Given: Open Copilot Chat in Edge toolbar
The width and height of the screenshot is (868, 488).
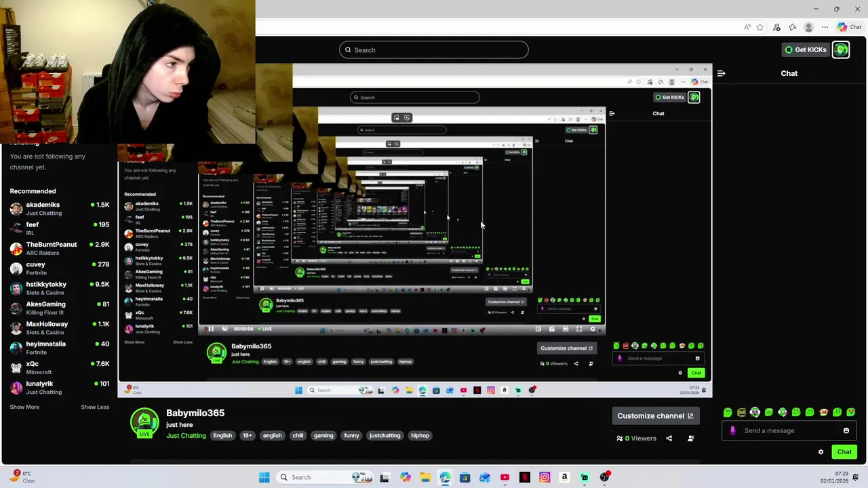Looking at the screenshot, I should 850,27.
